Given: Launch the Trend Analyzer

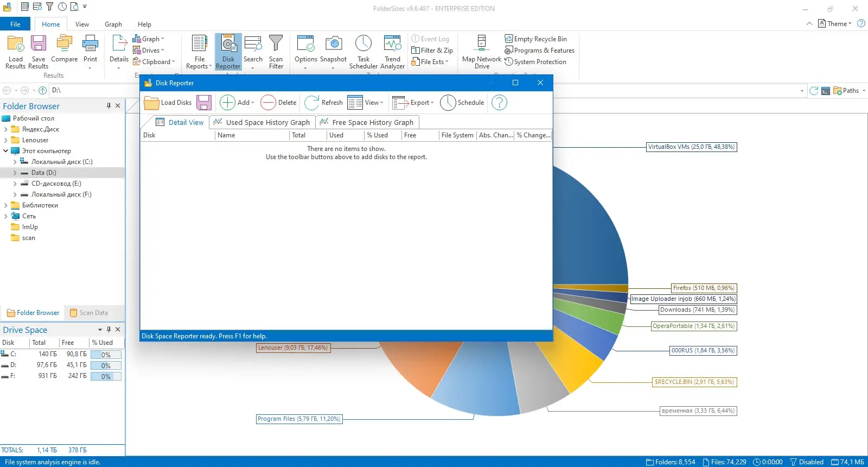Looking at the screenshot, I should pyautogui.click(x=392, y=52).
